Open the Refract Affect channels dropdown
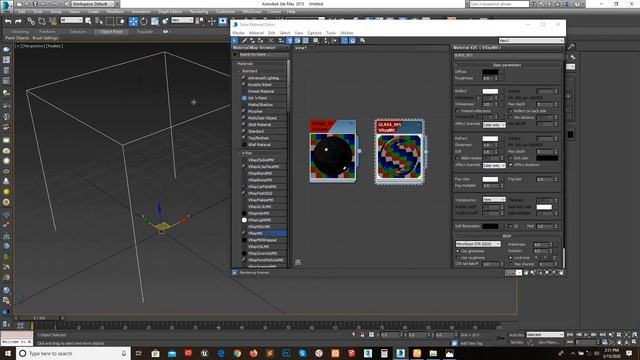 click(494, 165)
